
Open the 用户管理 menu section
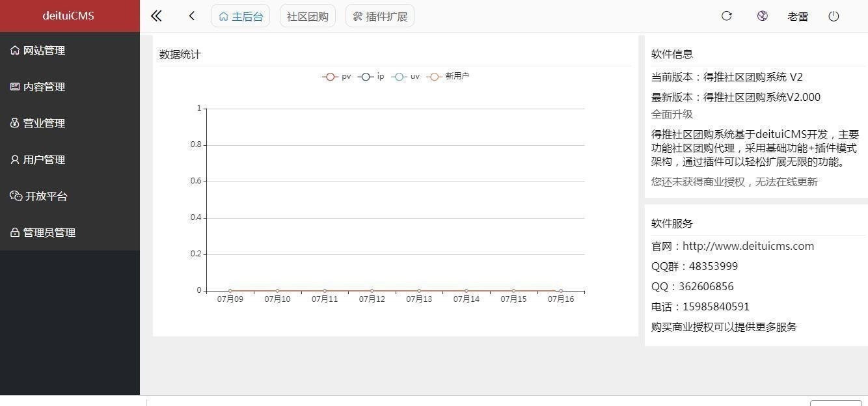pyautogui.click(x=44, y=159)
